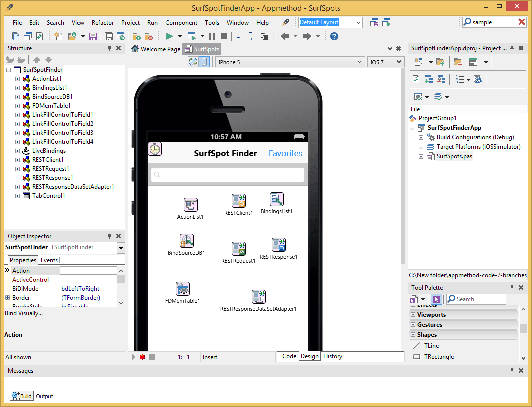Select the RESTResponse1 component icon on form
Screen dimensions: 532x407
click(x=279, y=245)
